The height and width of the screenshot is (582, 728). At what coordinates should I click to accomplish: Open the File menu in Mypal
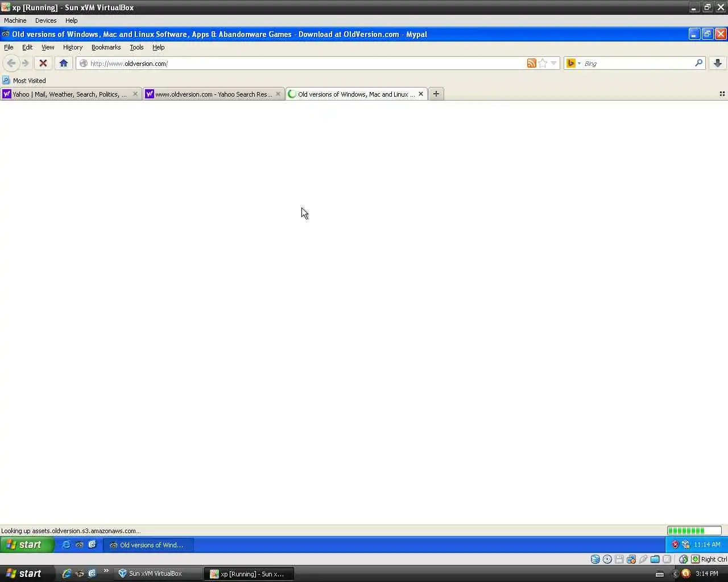pyautogui.click(x=9, y=47)
